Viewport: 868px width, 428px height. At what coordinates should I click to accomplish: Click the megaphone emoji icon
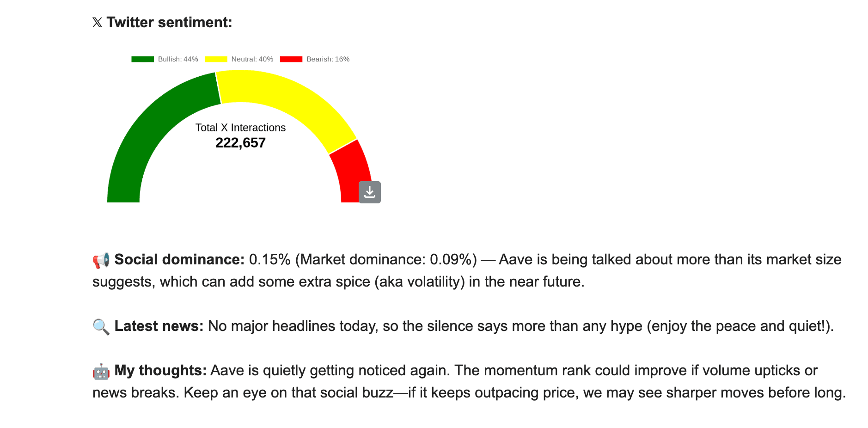point(101,260)
